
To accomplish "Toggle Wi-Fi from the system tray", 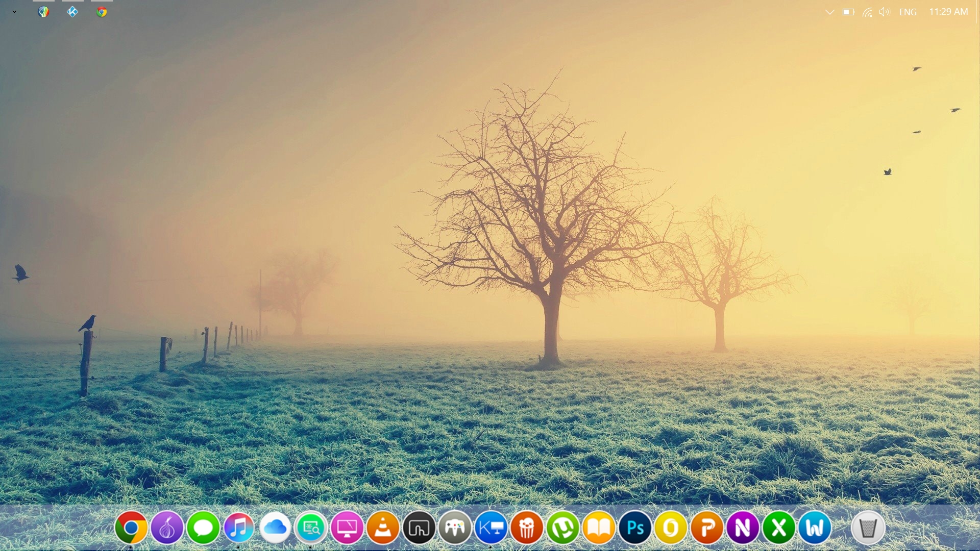I will [x=866, y=11].
